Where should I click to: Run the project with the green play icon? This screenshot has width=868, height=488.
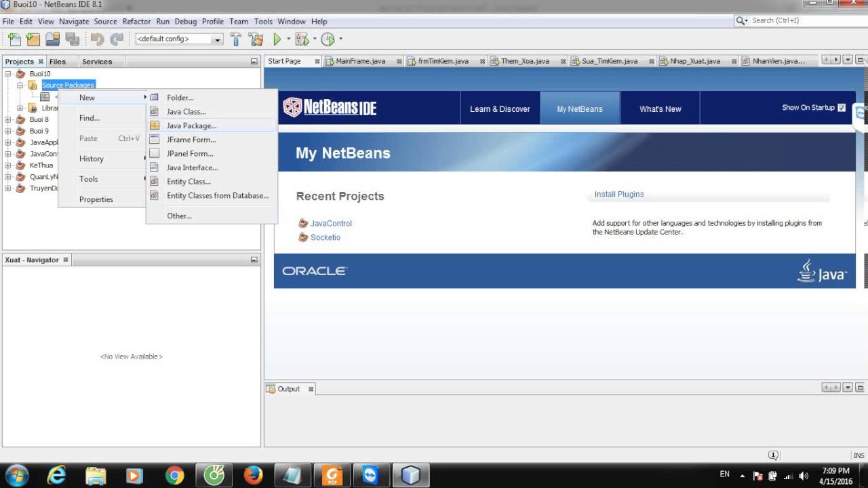[277, 39]
